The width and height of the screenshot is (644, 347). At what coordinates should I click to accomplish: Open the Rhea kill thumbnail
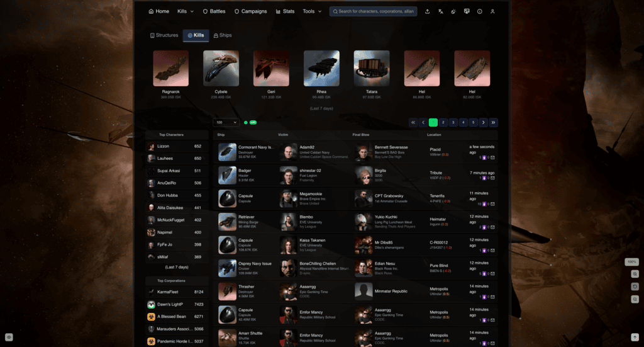[321, 68]
